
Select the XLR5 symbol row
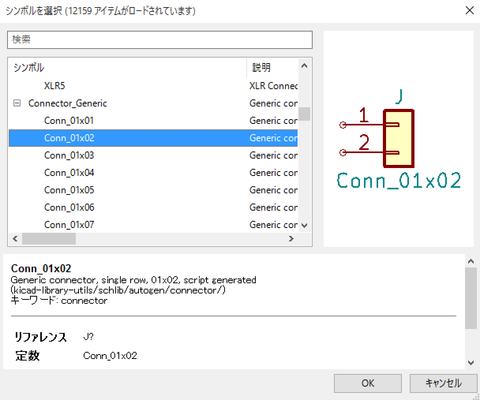[x=153, y=86]
